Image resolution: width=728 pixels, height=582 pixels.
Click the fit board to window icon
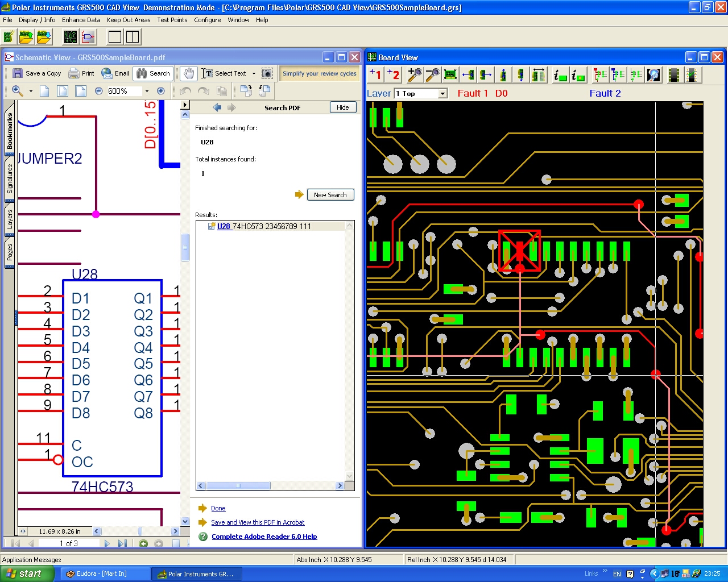click(450, 74)
